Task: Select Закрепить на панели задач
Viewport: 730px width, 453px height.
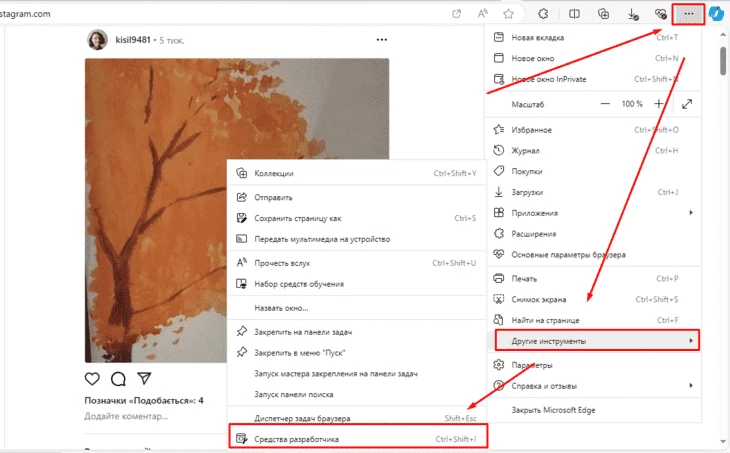Action: pyautogui.click(x=357, y=332)
